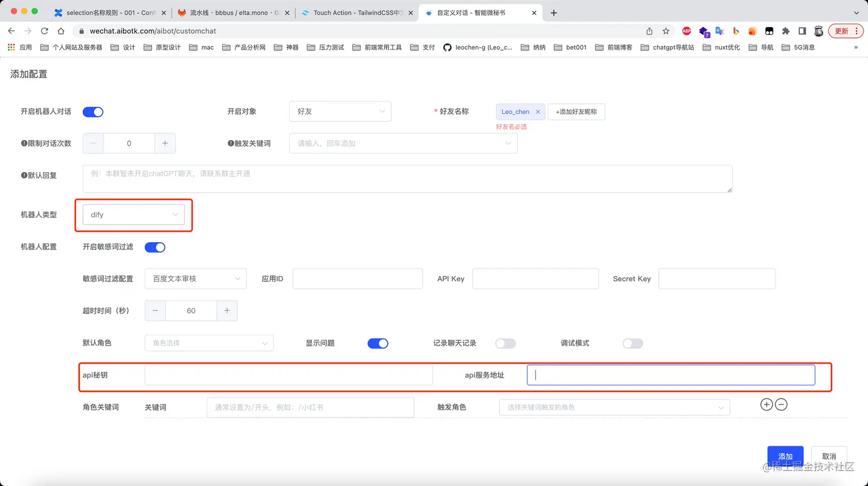The width and height of the screenshot is (868, 486).
Task: Reload the current page
Action: click(44, 31)
